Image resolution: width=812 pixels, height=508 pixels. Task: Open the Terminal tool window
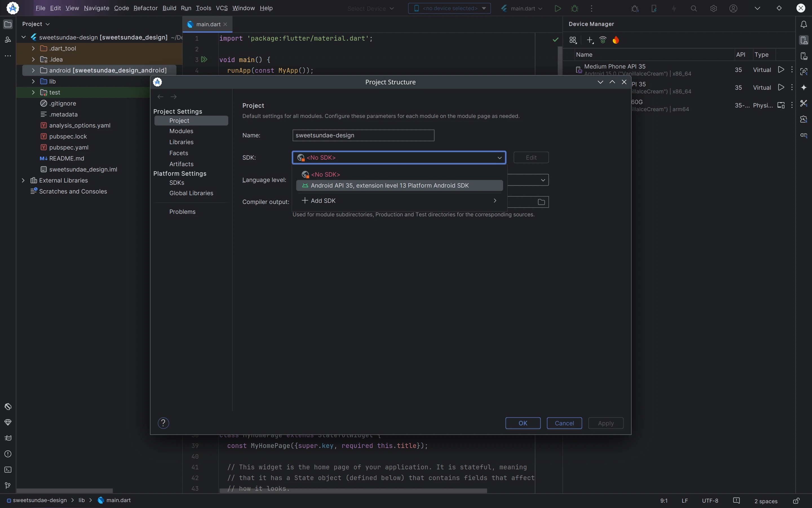click(x=8, y=470)
